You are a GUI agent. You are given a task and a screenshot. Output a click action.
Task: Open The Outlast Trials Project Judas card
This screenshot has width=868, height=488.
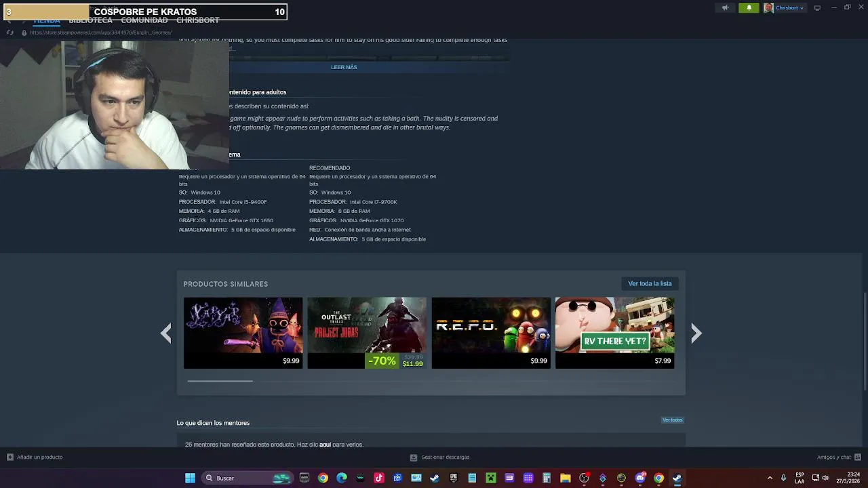(367, 333)
